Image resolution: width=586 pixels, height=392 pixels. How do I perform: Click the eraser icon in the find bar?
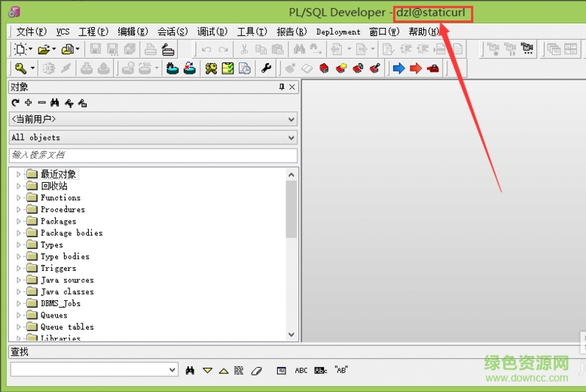click(x=256, y=370)
